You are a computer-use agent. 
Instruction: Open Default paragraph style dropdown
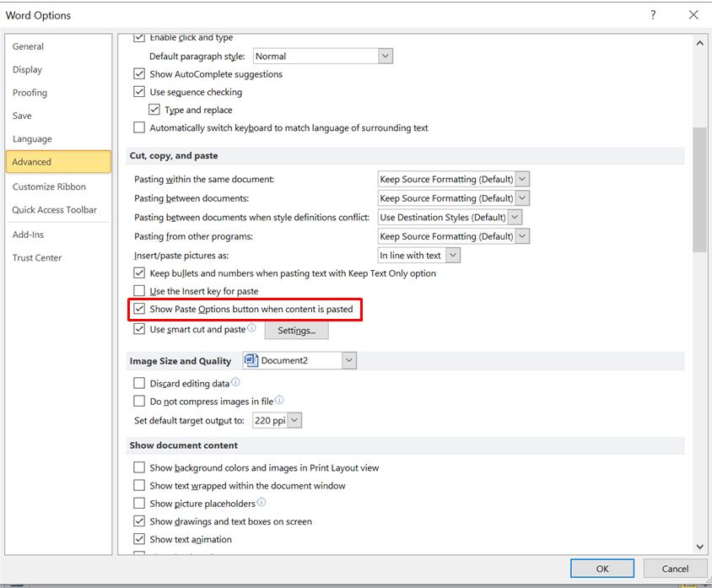click(385, 57)
